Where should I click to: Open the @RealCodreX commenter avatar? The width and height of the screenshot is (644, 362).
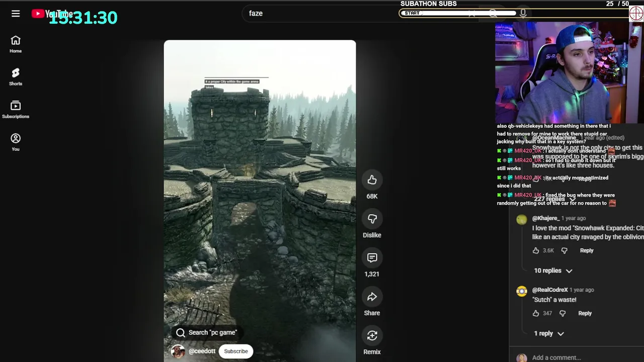pyautogui.click(x=522, y=291)
